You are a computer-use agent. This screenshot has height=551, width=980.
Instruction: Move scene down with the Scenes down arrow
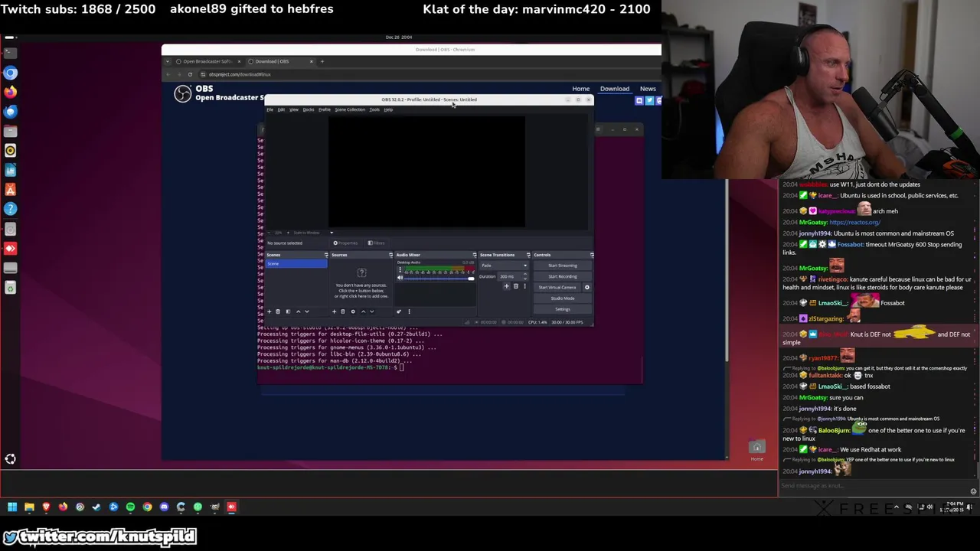[307, 311]
